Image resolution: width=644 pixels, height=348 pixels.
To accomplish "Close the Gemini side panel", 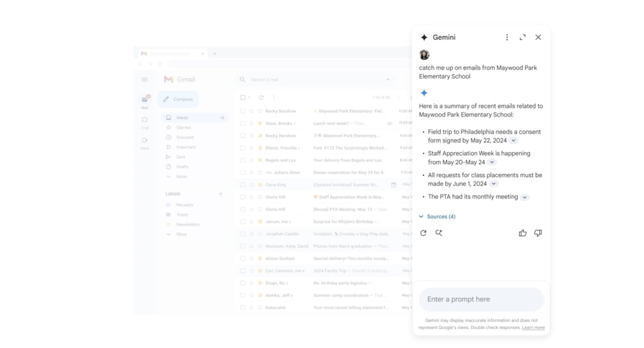I will coord(538,37).
